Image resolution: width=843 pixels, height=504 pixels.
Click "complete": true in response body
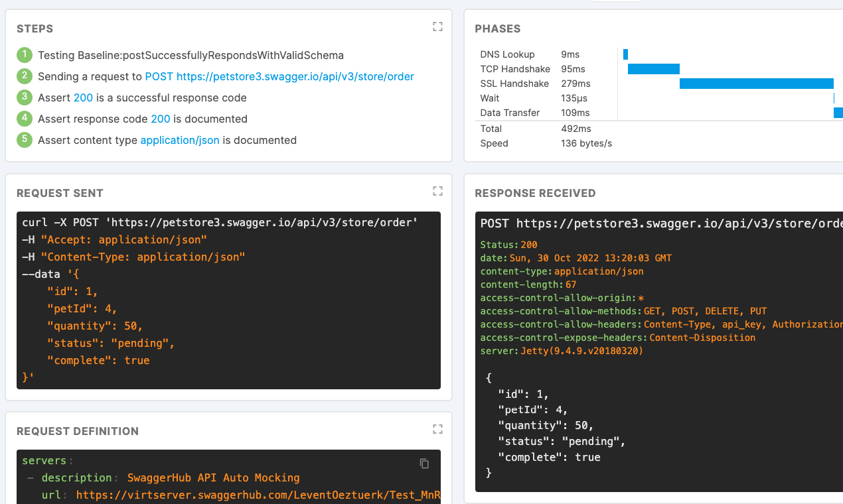pos(550,457)
